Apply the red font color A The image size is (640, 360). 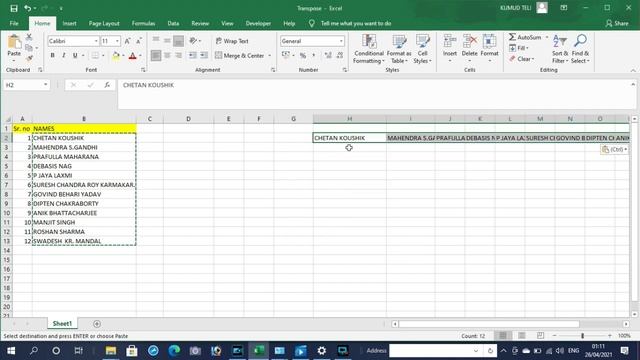pos(132,56)
